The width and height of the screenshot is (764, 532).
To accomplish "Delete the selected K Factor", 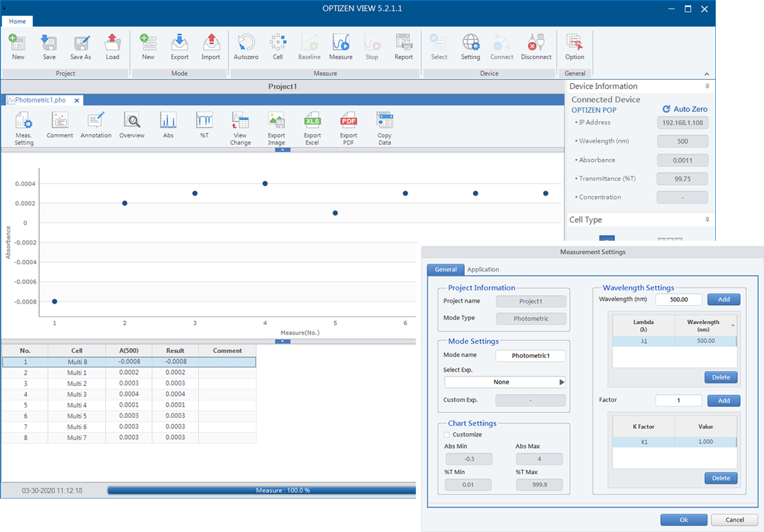I will [721, 478].
